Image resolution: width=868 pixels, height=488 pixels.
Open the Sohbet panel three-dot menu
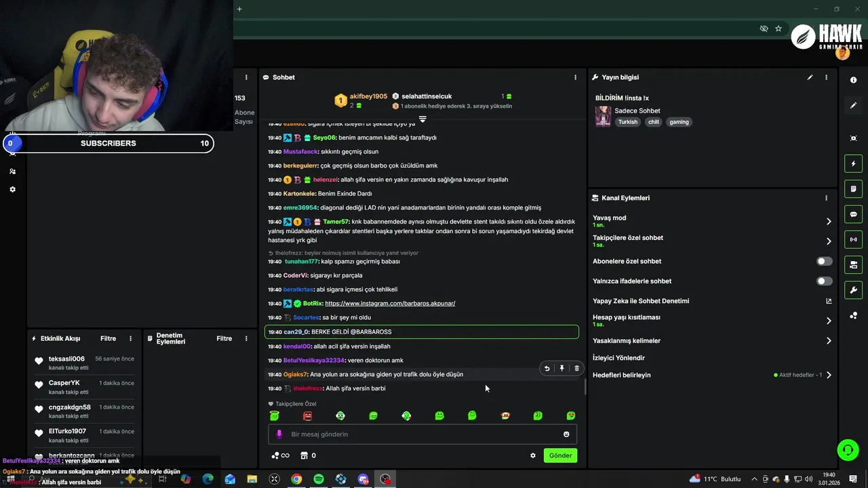click(x=575, y=77)
